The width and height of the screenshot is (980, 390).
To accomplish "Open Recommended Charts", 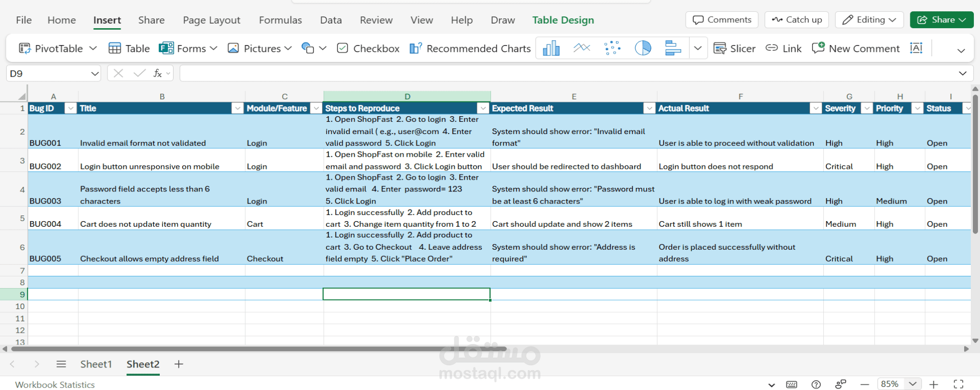I will [x=470, y=48].
